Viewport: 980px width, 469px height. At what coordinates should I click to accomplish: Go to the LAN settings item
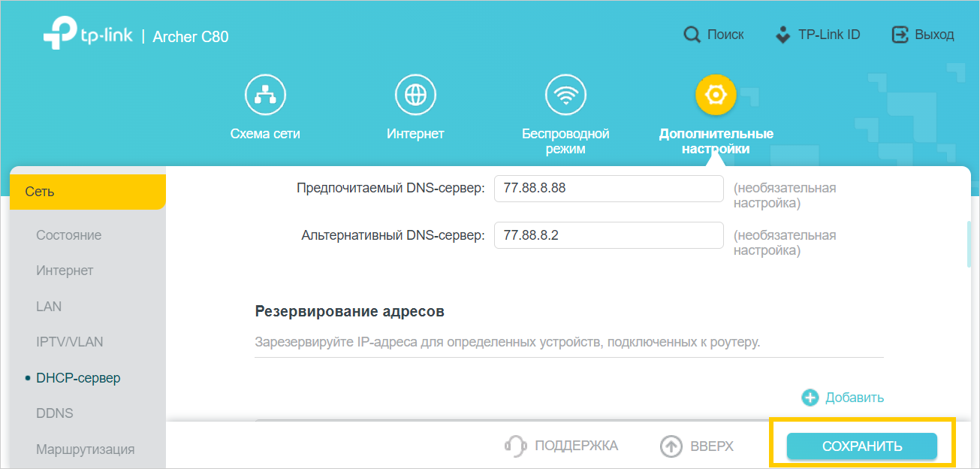coord(49,307)
